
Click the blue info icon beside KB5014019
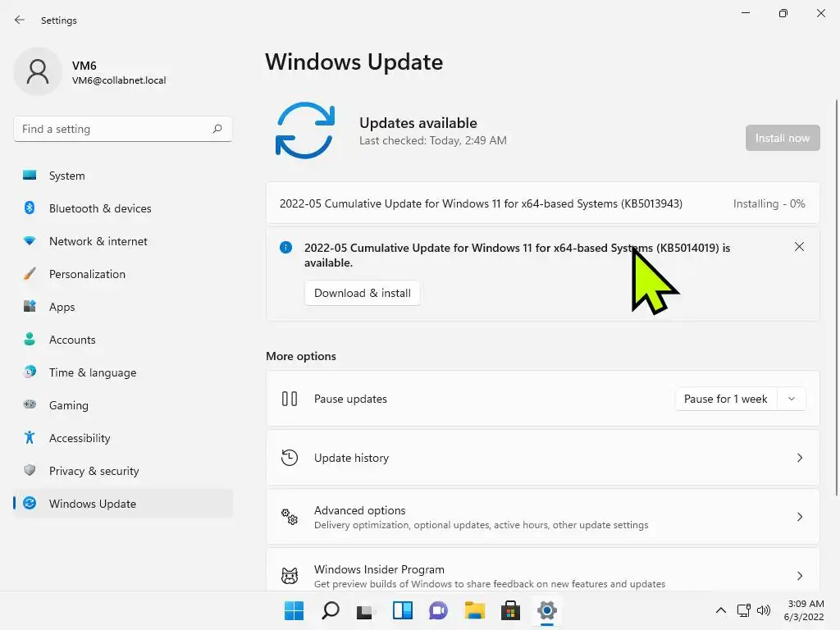click(285, 248)
